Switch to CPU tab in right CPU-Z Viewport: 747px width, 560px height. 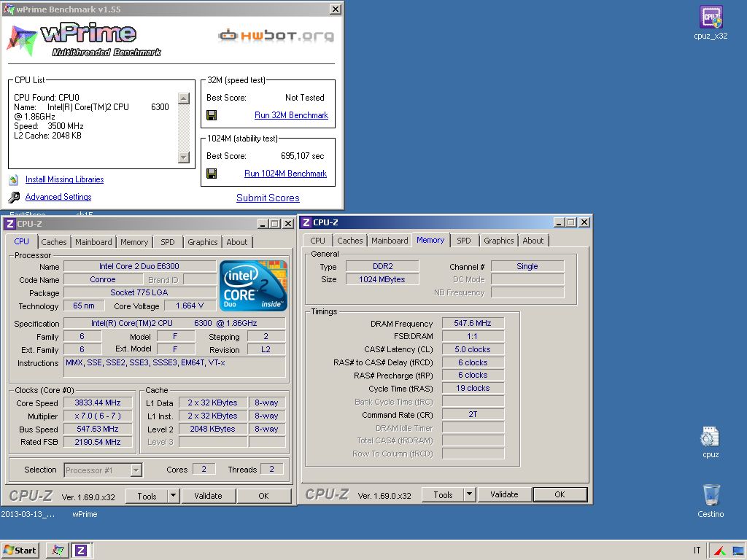coord(318,241)
